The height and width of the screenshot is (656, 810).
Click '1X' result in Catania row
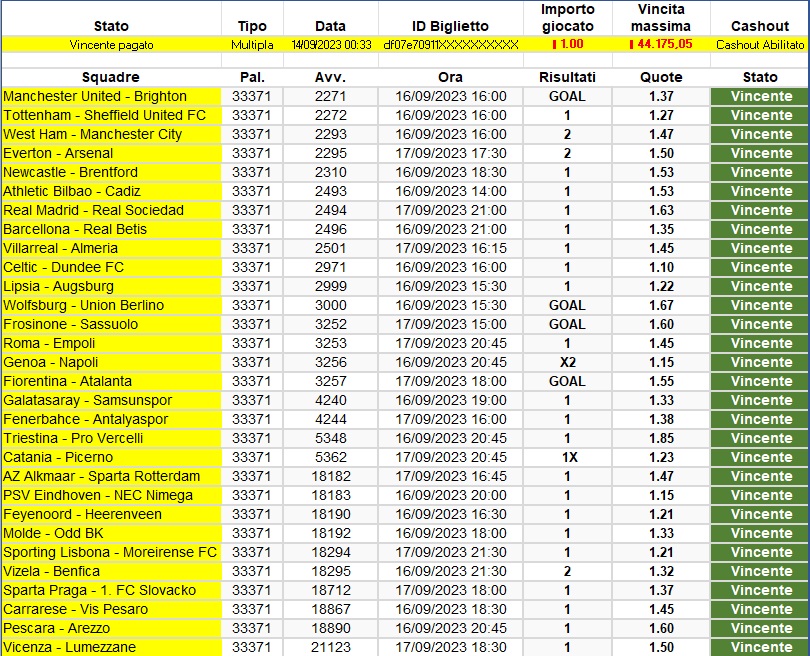point(568,458)
